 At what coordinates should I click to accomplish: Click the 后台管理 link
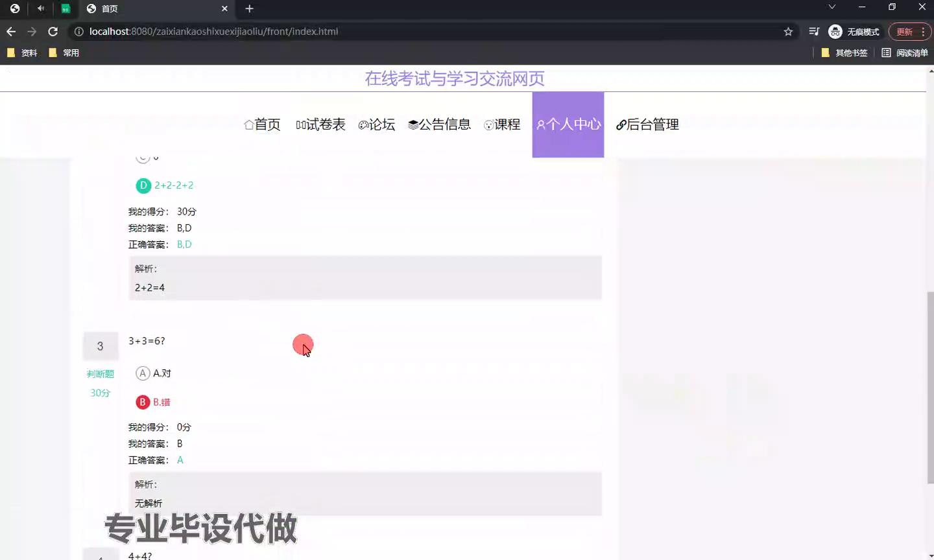tap(647, 124)
